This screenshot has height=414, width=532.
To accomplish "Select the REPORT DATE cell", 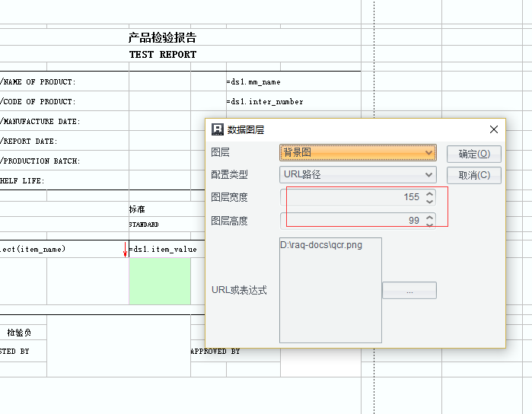I will (x=29, y=141).
